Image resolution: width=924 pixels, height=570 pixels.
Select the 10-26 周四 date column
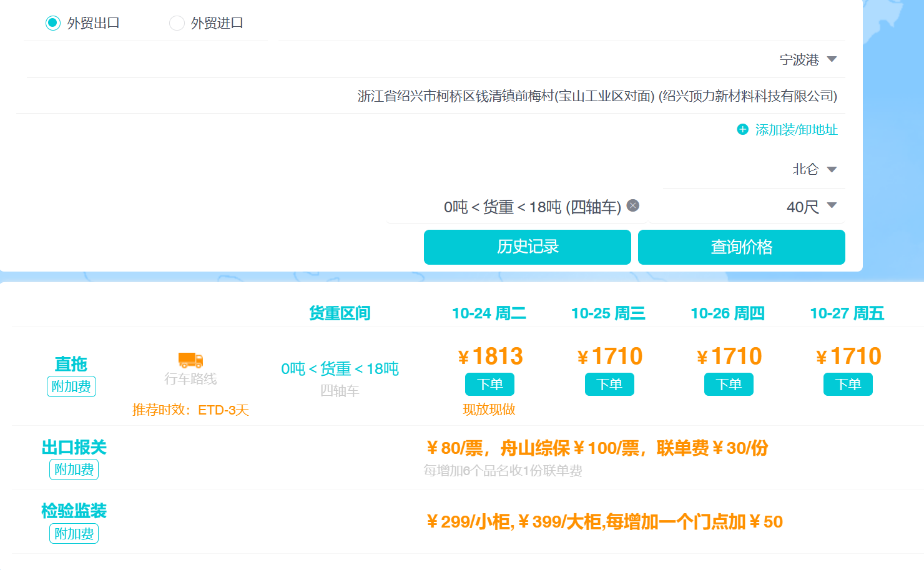[727, 313]
